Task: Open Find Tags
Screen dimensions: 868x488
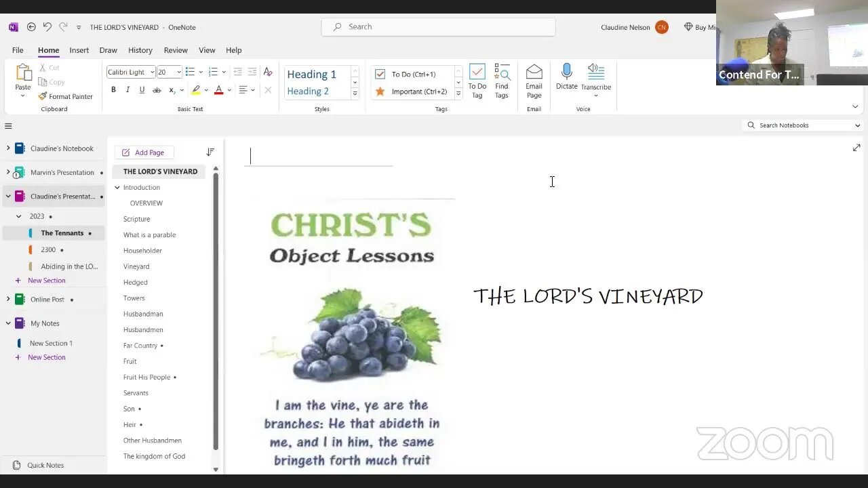Action: point(502,81)
